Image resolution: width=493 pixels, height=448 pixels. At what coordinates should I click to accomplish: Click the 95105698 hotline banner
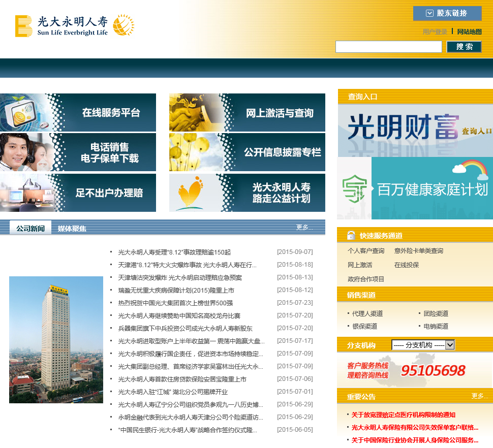point(414,370)
